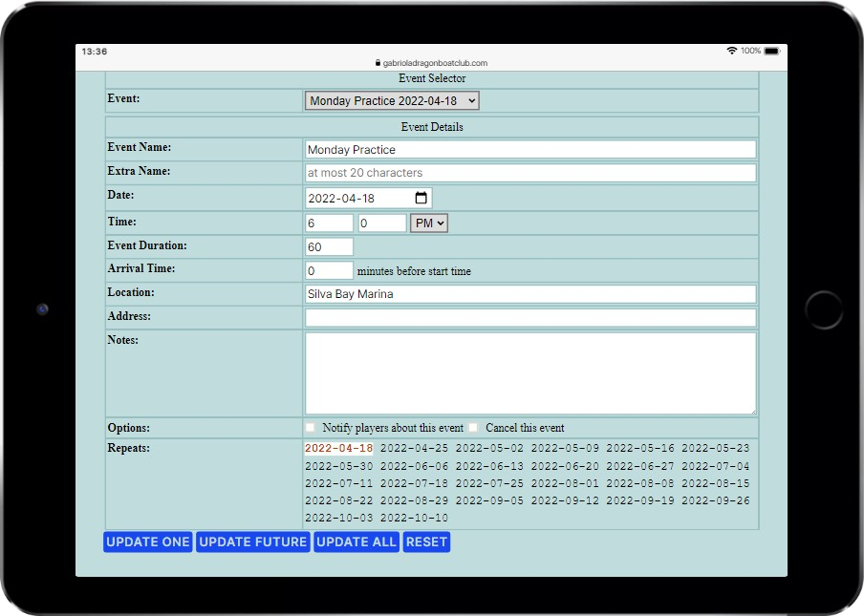Open the calendar picker in Date field
This screenshot has height=616, width=864.
click(x=421, y=198)
